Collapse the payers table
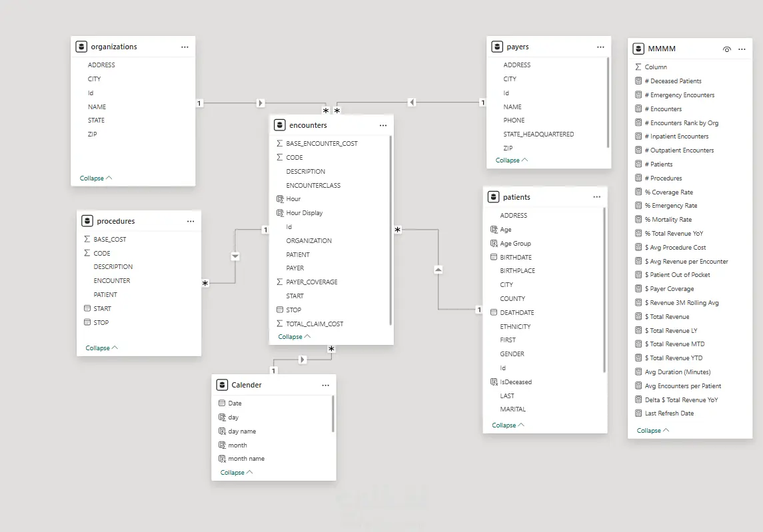The image size is (763, 532). click(x=511, y=160)
